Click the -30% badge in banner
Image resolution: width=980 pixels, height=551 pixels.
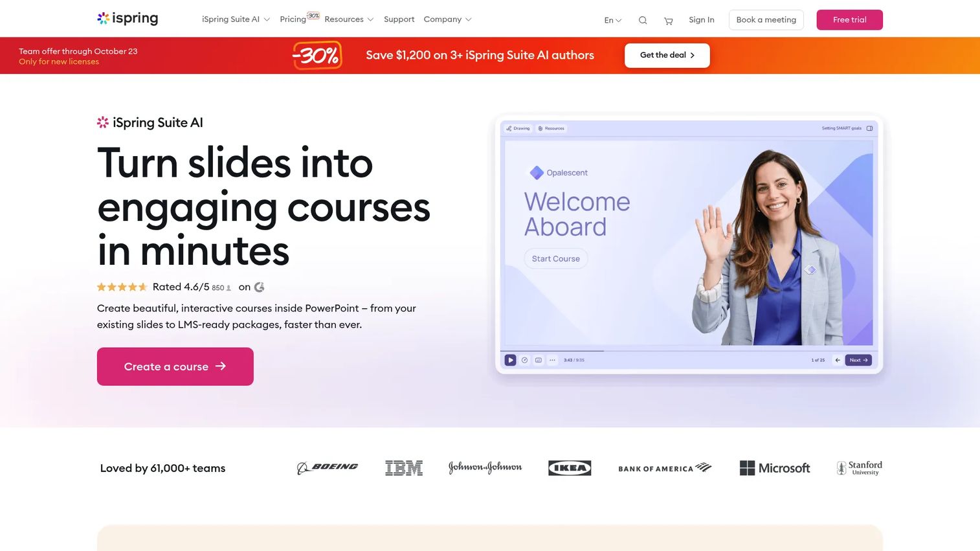(x=317, y=56)
